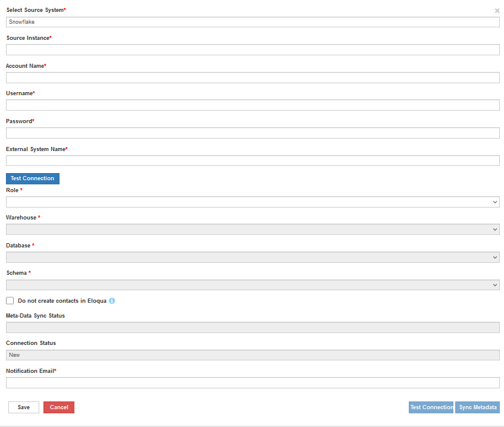Click the Connection Status field showing New

pyautogui.click(x=252, y=355)
